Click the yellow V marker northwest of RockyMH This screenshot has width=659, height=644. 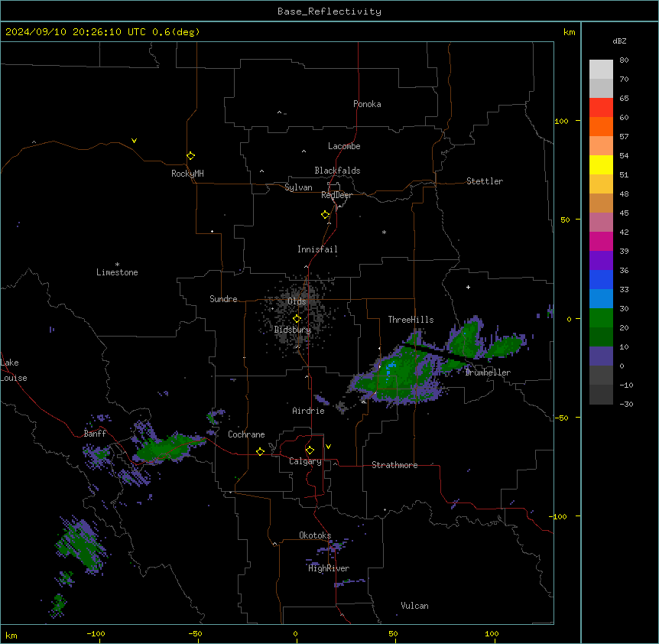click(x=134, y=141)
